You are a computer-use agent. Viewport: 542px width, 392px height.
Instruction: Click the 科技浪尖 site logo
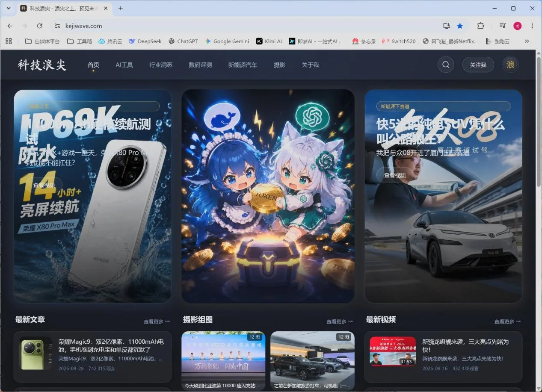[x=42, y=65]
